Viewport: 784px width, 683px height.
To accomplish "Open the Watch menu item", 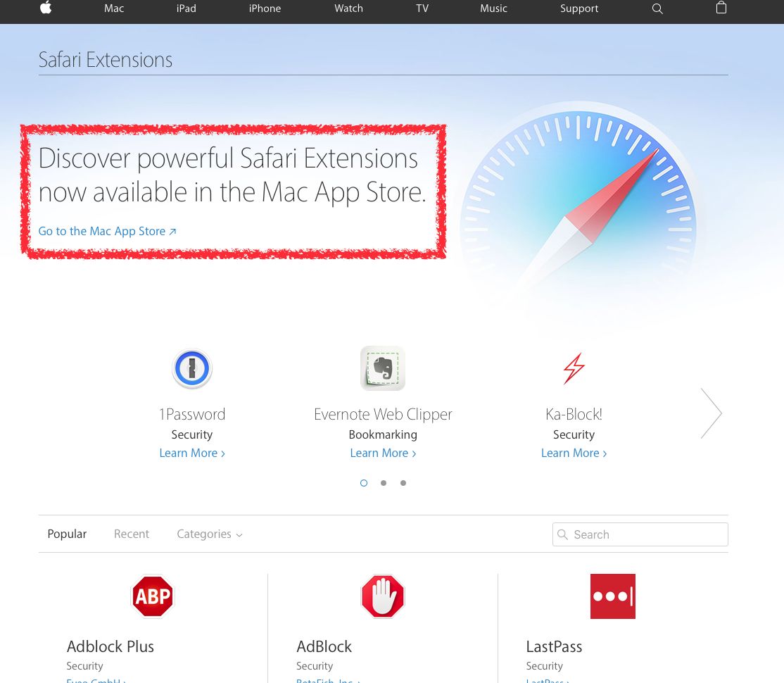I will point(348,8).
